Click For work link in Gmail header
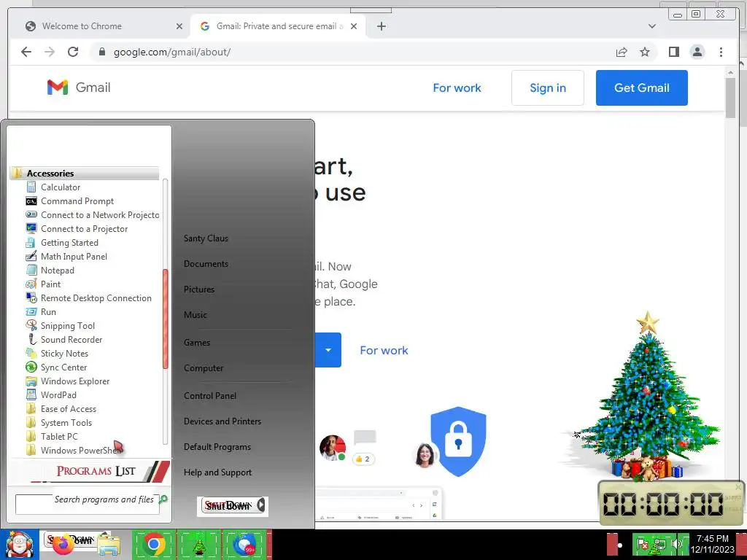This screenshot has width=747, height=560. tap(457, 88)
